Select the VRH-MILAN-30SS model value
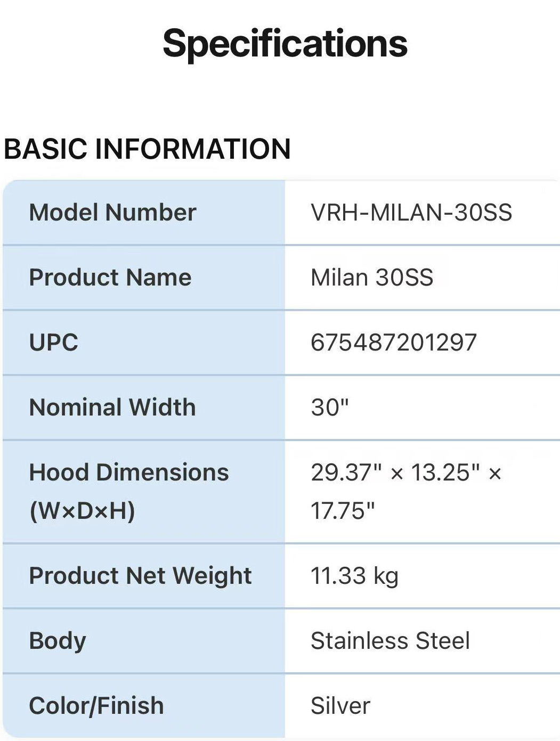The image size is (560, 741). tap(411, 213)
